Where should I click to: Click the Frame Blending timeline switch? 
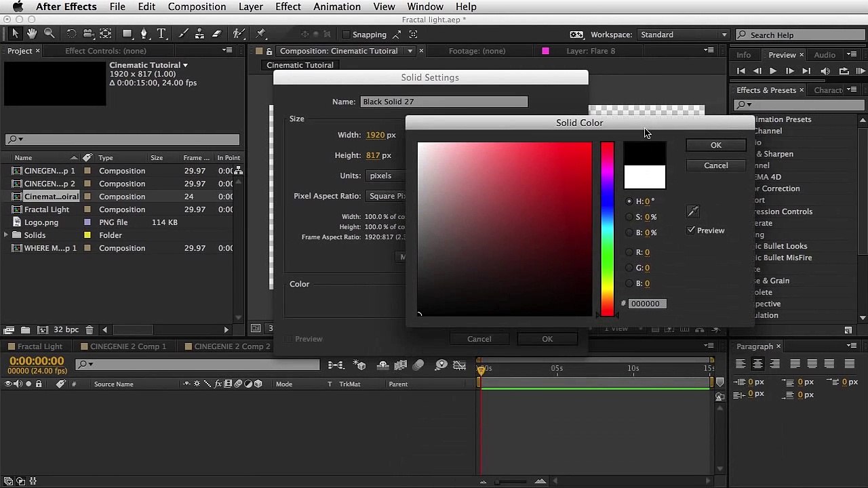click(x=401, y=365)
